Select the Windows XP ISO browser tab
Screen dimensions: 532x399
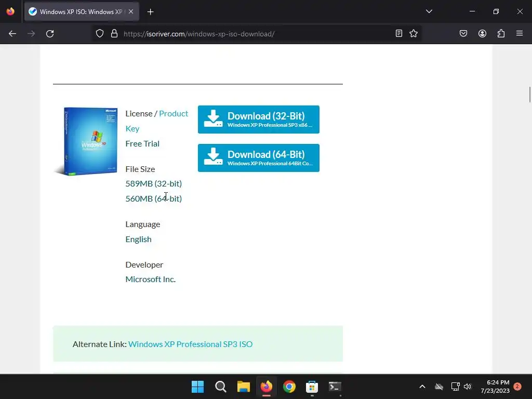[82, 11]
